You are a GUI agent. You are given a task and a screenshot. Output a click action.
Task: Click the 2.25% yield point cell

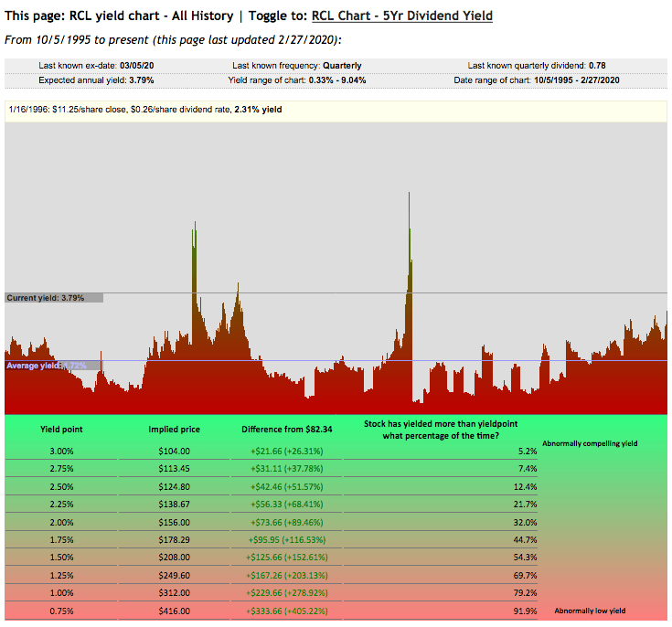(x=61, y=505)
